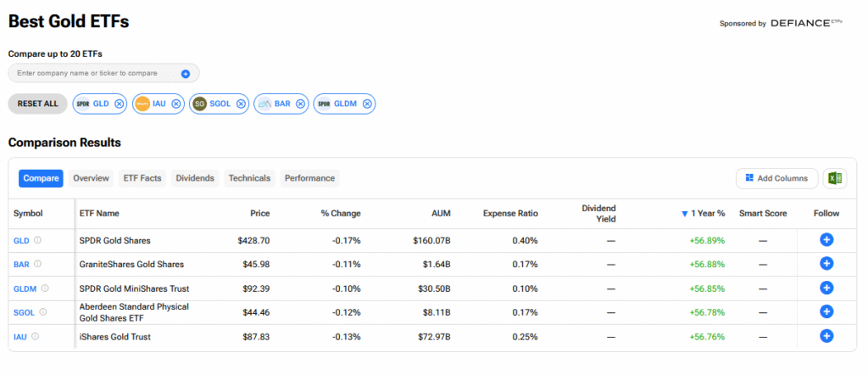
Task: Click Aberdeen Standard Physical Gold Shares ETF
Action: pos(134,312)
